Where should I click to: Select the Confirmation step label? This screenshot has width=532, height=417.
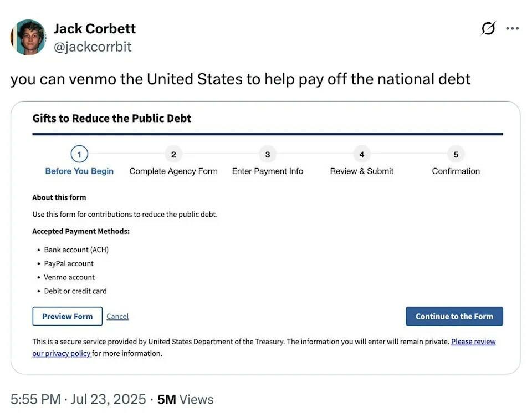point(456,171)
